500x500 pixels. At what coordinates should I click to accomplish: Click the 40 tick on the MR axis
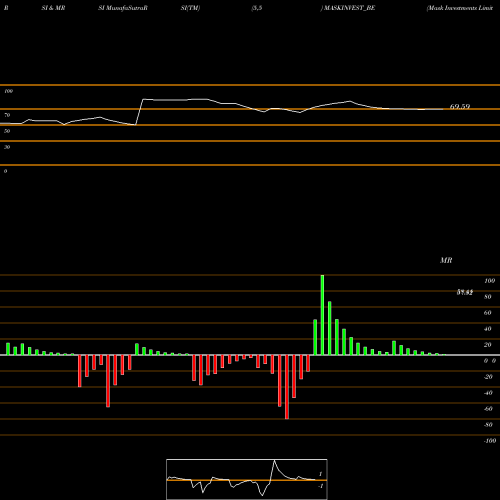(488, 329)
